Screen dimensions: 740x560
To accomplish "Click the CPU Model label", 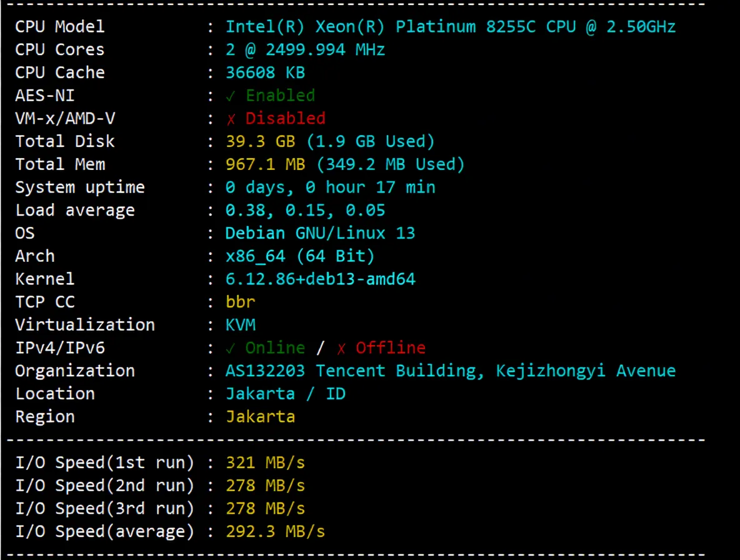I will click(60, 27).
